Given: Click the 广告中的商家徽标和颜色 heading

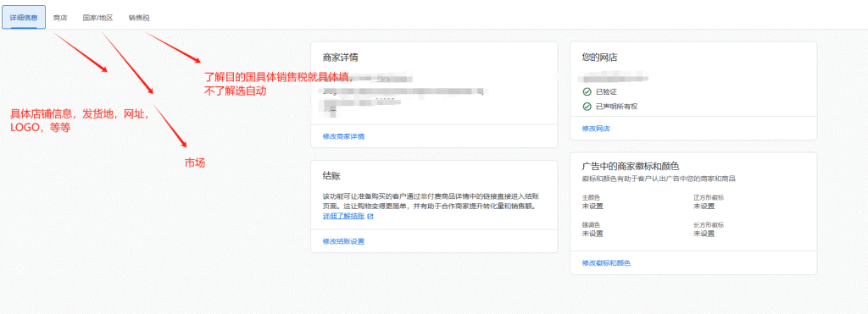Looking at the screenshot, I should click(631, 166).
